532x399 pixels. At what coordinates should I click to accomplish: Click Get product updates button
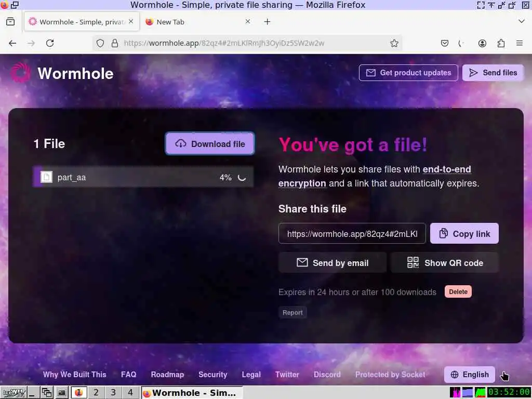[408, 73]
